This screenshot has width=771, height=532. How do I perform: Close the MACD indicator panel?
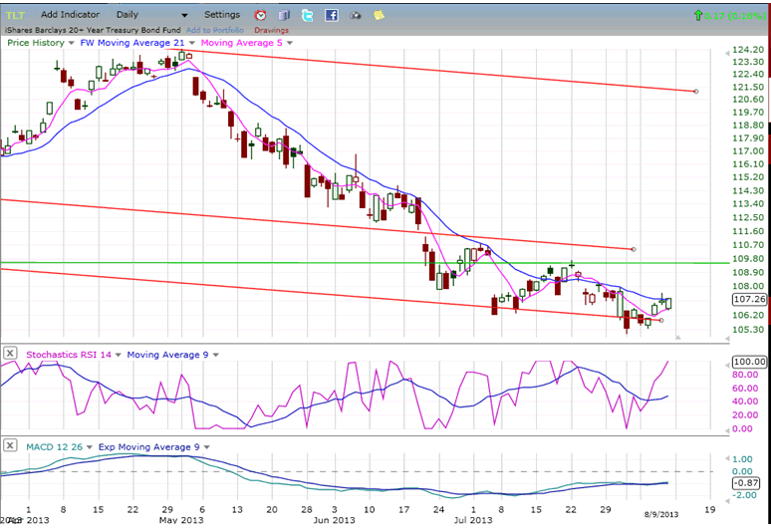pyautogui.click(x=10, y=446)
